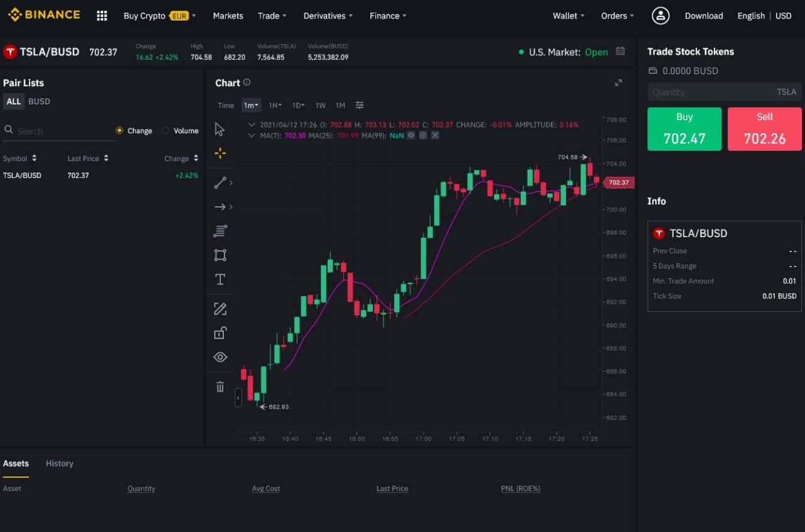The image size is (805, 532).
Task: Open MA indicator settings gear
Action: pyautogui.click(x=423, y=135)
